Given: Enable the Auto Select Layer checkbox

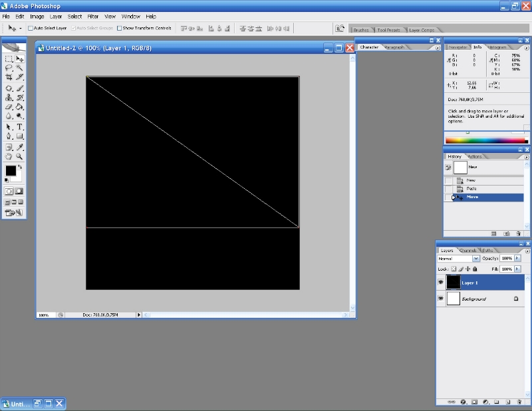Looking at the screenshot, I should click(31, 29).
